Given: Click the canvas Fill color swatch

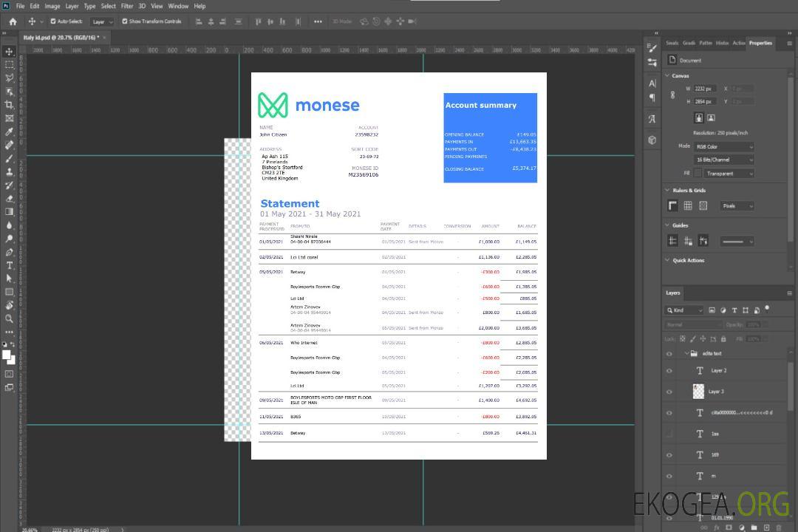Looking at the screenshot, I should pos(698,174).
